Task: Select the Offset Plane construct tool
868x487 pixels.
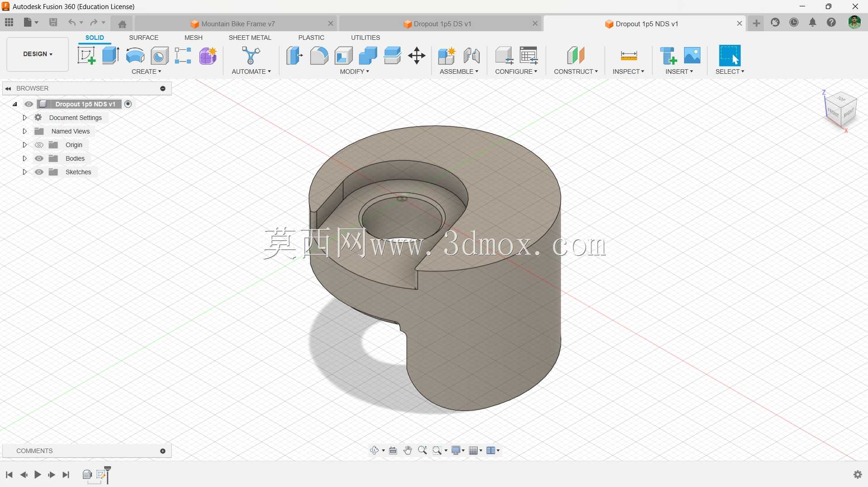Action: (576, 56)
